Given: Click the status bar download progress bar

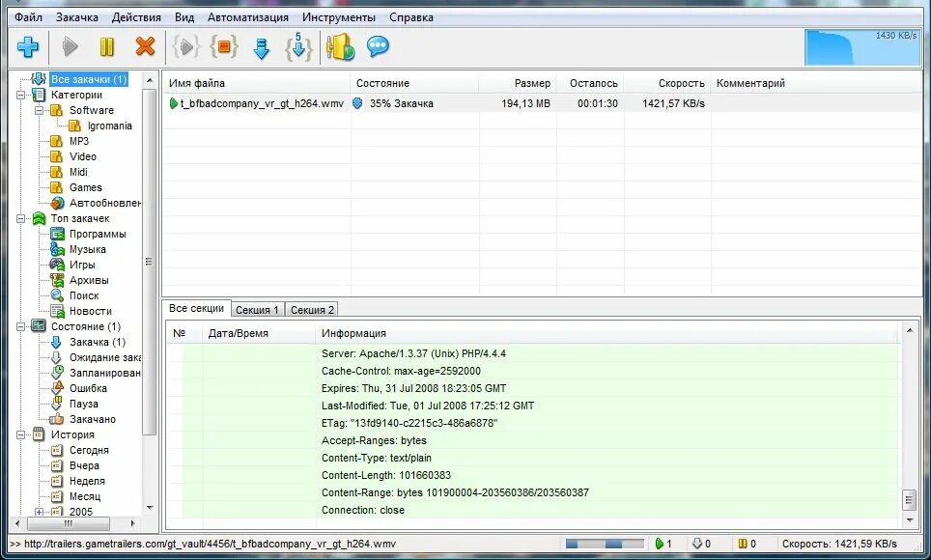Looking at the screenshot, I should click(605, 544).
